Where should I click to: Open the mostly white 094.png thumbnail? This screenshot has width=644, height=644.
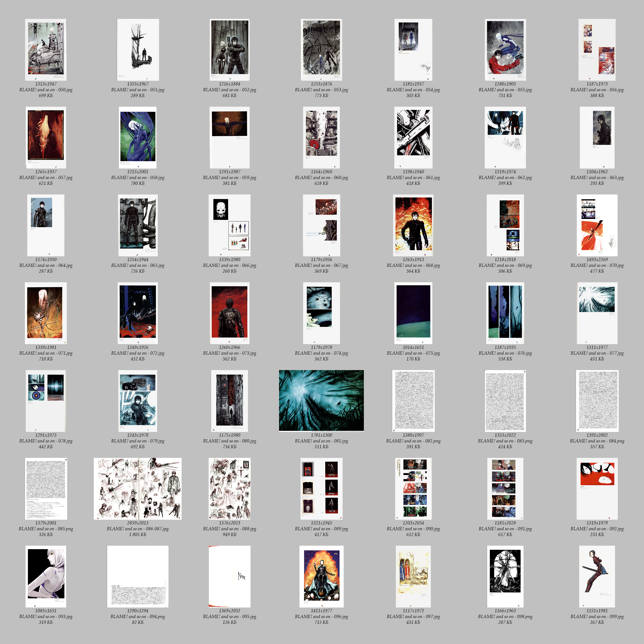138,576
